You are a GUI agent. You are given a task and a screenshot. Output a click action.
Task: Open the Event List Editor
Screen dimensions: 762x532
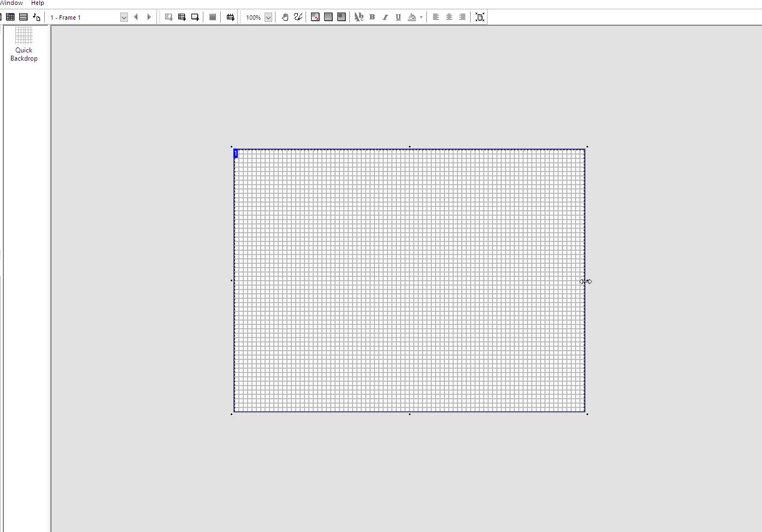[24, 17]
